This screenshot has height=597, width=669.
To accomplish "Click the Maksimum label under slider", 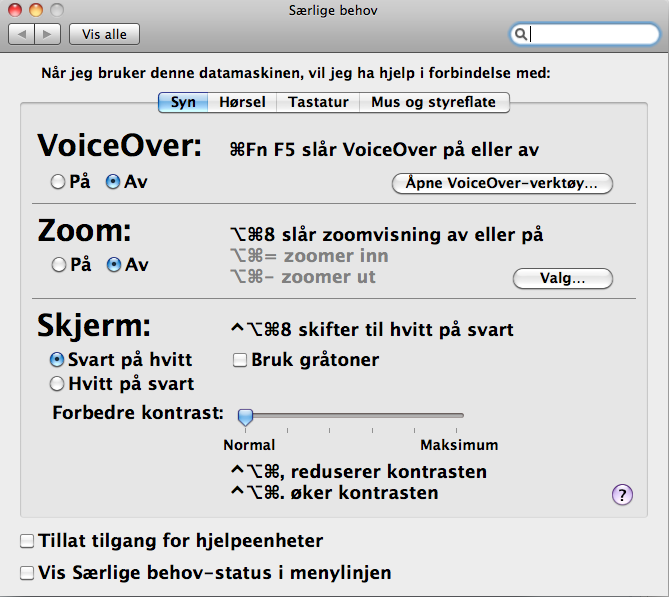I will coord(459,445).
